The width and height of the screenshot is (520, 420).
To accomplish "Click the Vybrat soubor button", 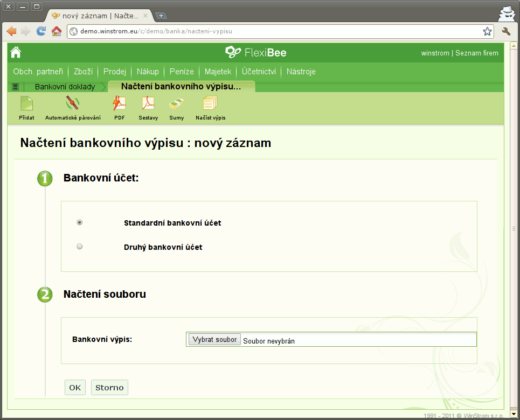I will coord(214,339).
